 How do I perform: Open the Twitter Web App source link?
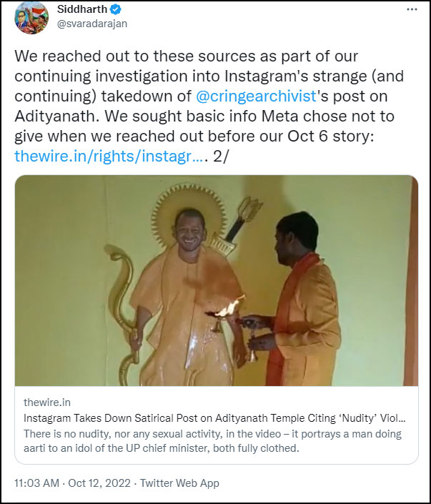click(x=179, y=483)
